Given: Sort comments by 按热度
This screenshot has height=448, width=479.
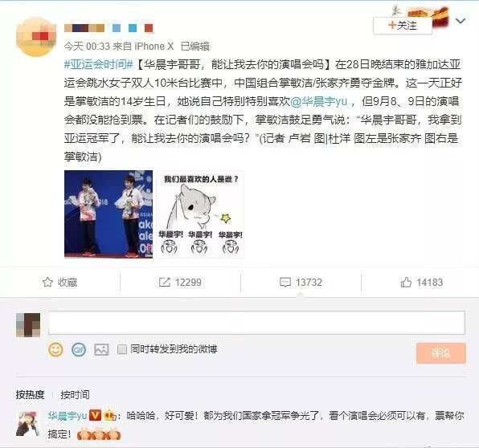Looking at the screenshot, I should (31, 394).
